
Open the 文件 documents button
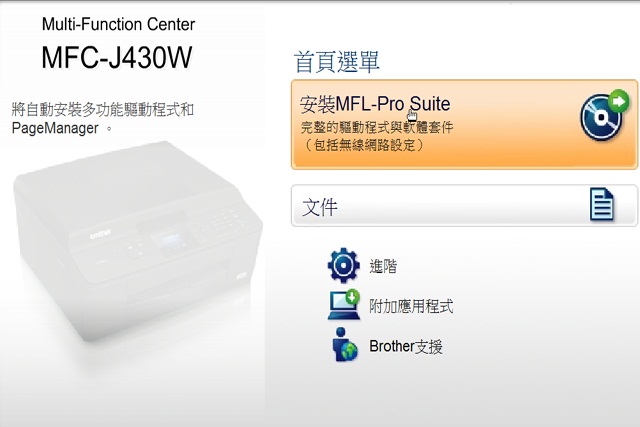click(464, 205)
